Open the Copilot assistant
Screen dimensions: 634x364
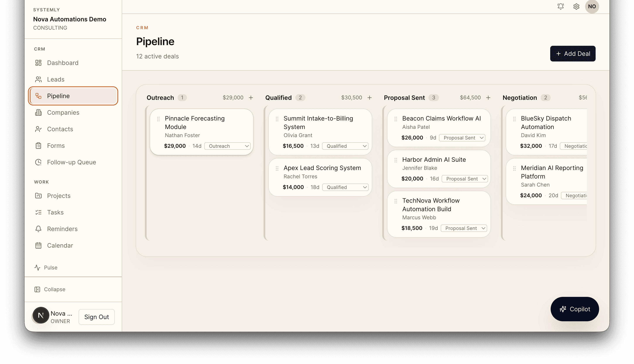pyautogui.click(x=575, y=309)
